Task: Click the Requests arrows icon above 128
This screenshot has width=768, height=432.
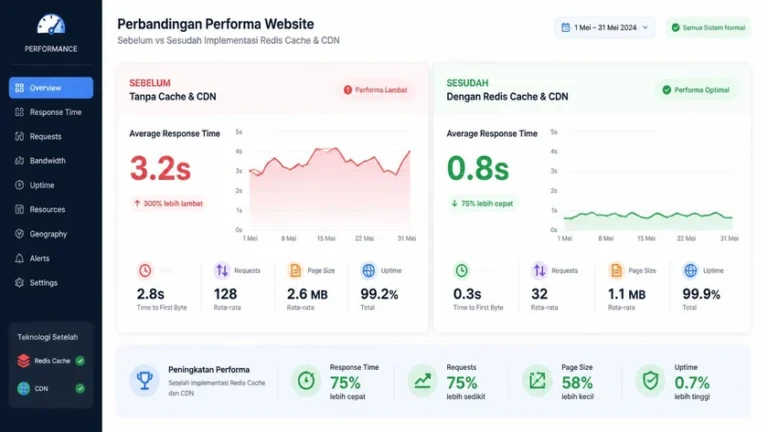Action: [x=222, y=270]
